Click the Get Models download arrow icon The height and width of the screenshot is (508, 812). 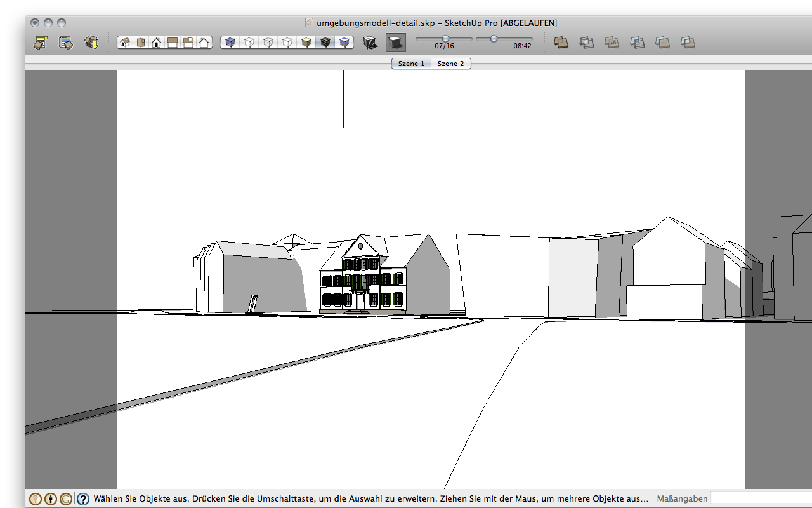point(91,43)
